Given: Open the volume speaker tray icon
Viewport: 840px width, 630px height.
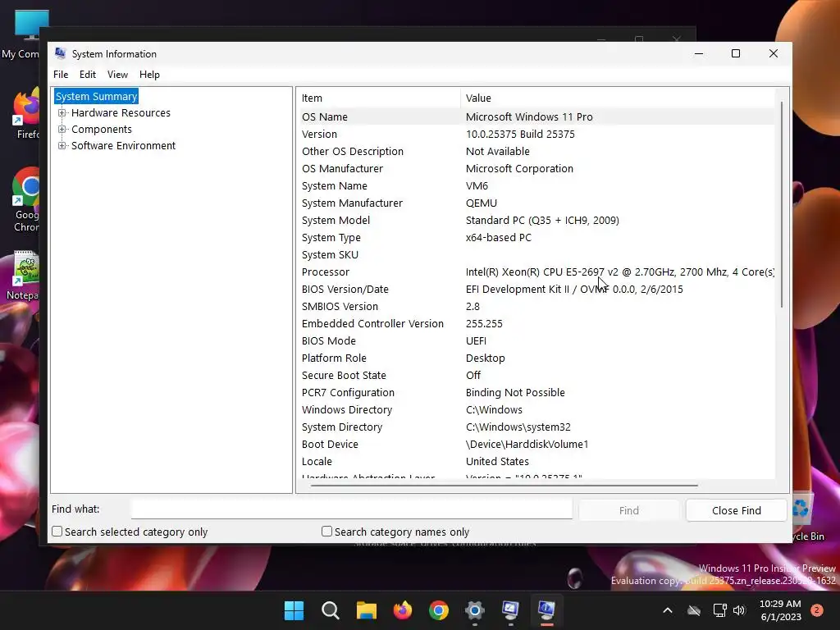Looking at the screenshot, I should (739, 610).
